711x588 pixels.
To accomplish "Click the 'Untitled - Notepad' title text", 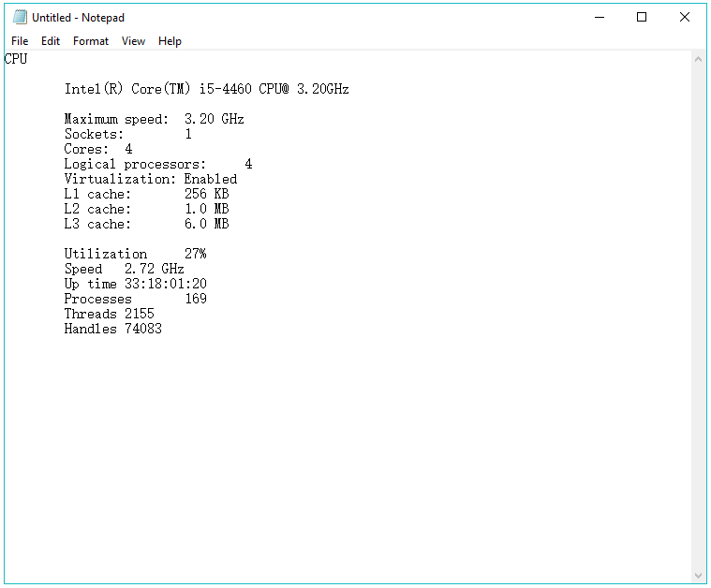I will [78, 18].
